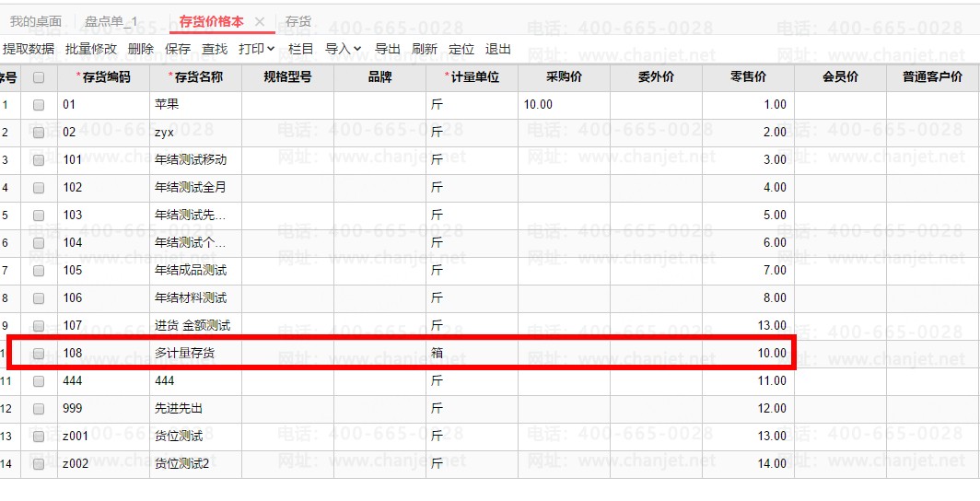980x501 pixels.
Task: Select checkbox for item code 103
Action: pyautogui.click(x=39, y=215)
